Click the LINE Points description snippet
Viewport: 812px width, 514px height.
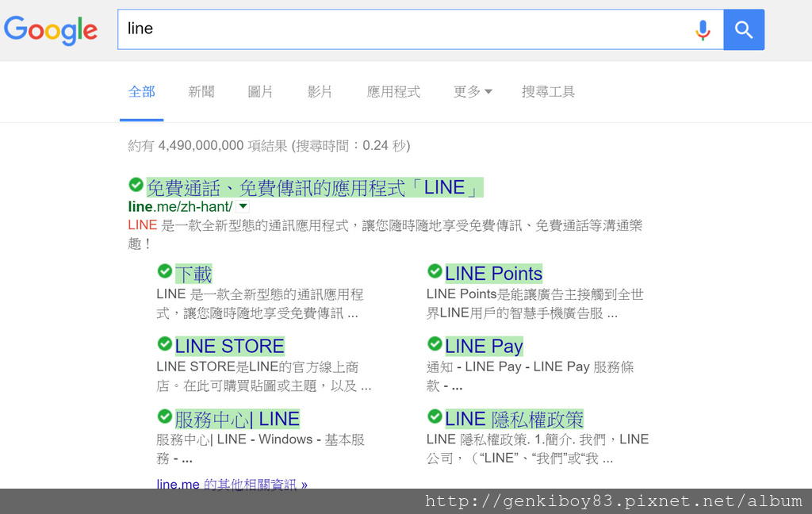(x=535, y=304)
